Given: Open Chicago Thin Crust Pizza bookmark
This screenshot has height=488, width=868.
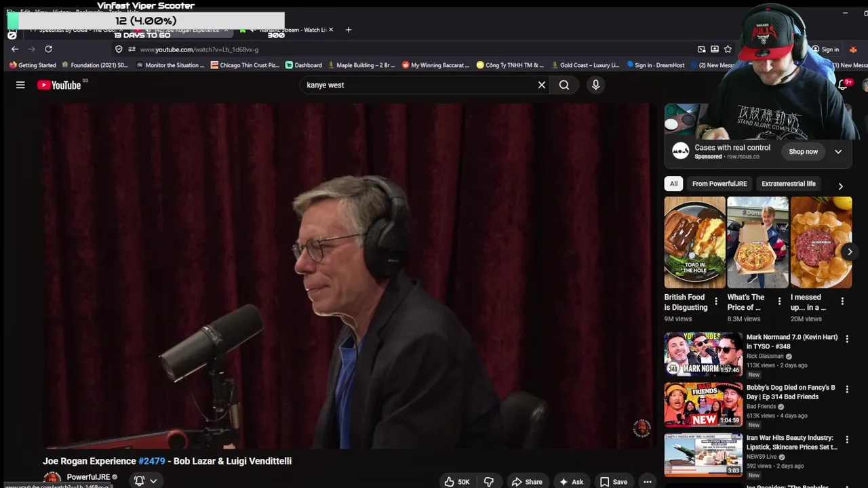Looking at the screenshot, I should click(x=245, y=65).
